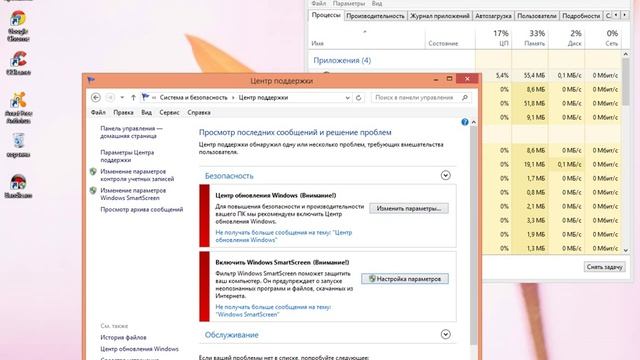Open the Avast Free Antivirus desktop shortcut
640x360 pixels.
pyautogui.click(x=18, y=108)
